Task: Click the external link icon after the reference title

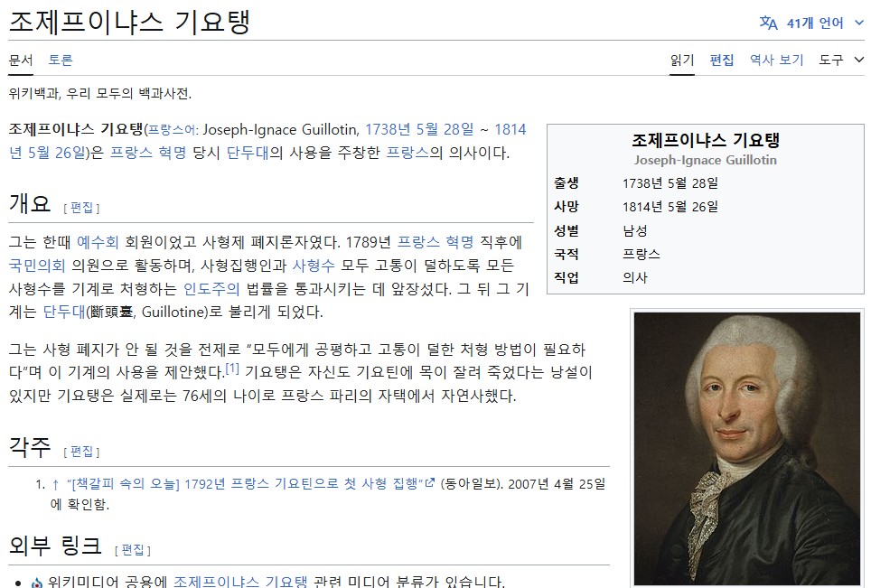Action: [x=430, y=483]
